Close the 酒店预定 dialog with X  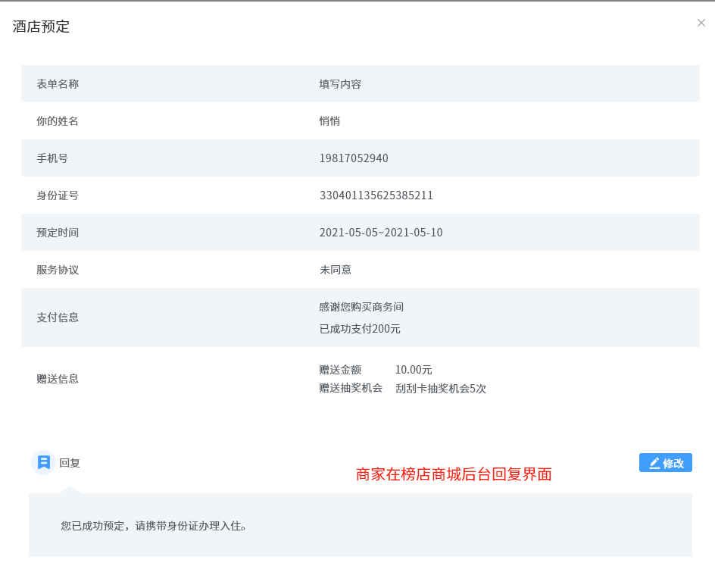[701, 23]
